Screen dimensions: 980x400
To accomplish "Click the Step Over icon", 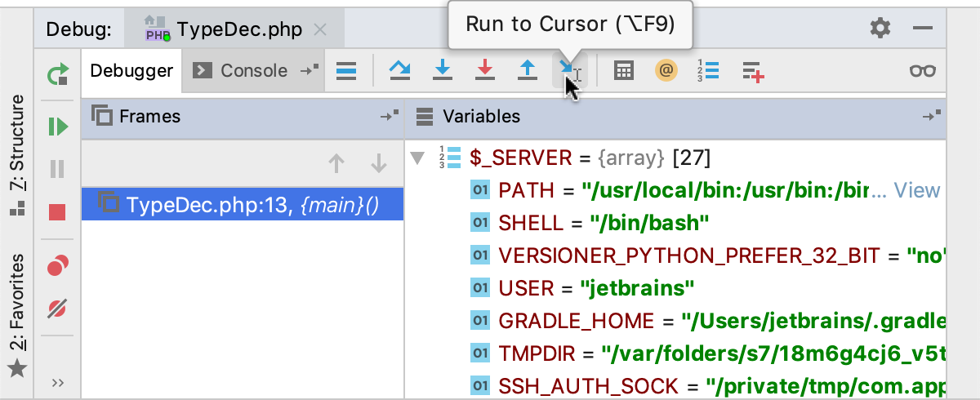I will click(x=399, y=71).
